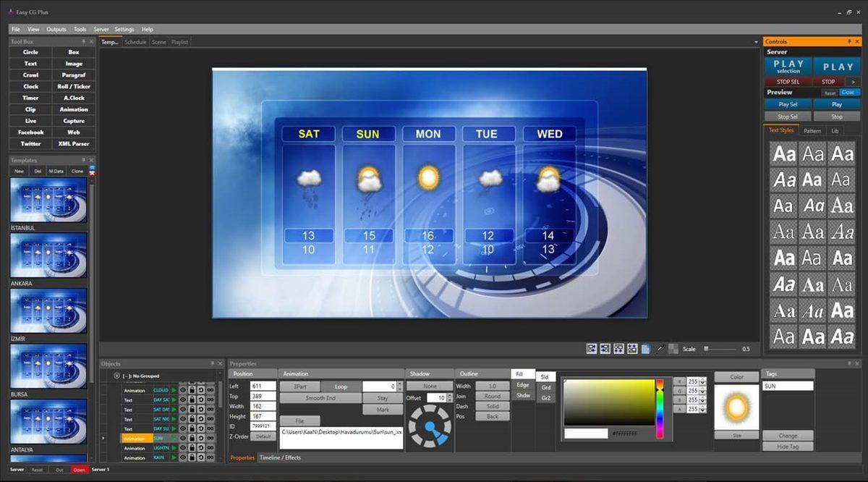
Task: Increase the shadow Offset stepper value
Action: (x=450, y=396)
